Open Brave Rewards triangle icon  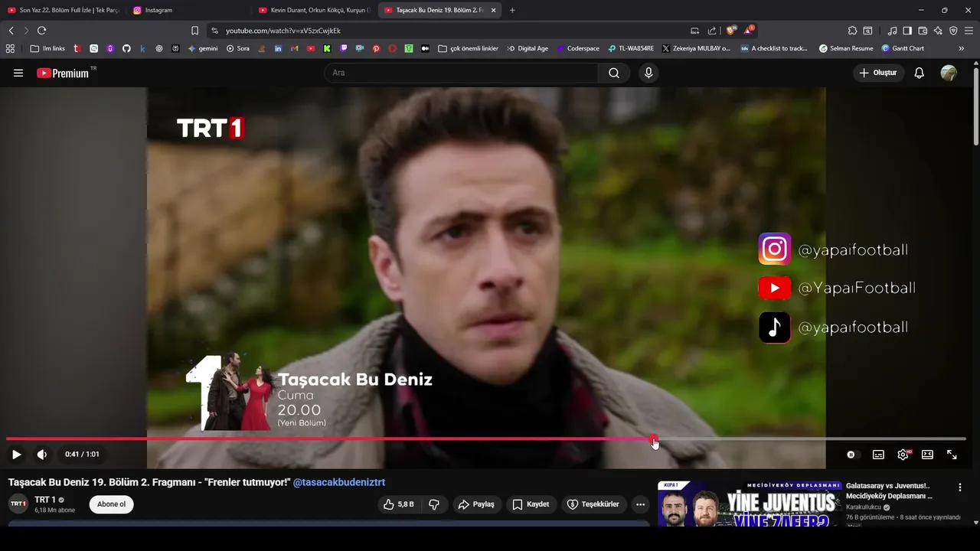pos(749,31)
